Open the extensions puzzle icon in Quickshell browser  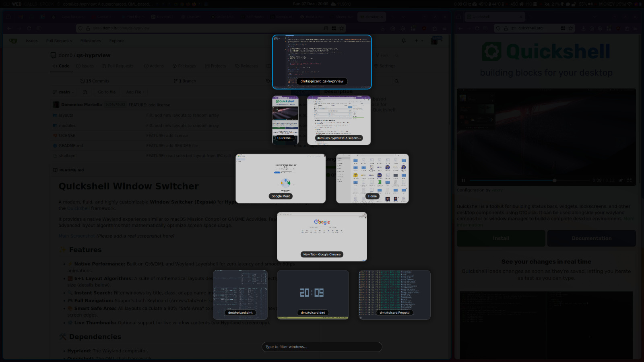click(x=627, y=29)
